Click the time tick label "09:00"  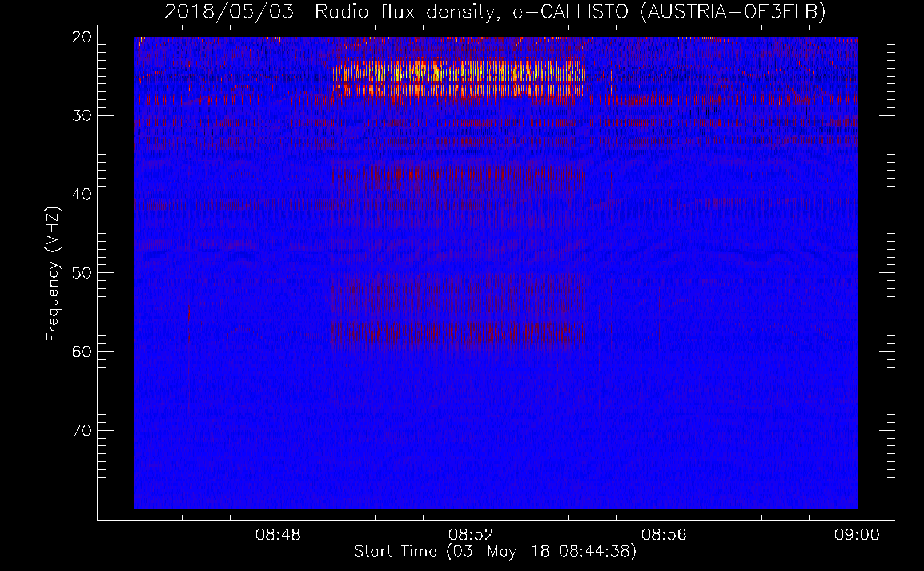(x=857, y=535)
